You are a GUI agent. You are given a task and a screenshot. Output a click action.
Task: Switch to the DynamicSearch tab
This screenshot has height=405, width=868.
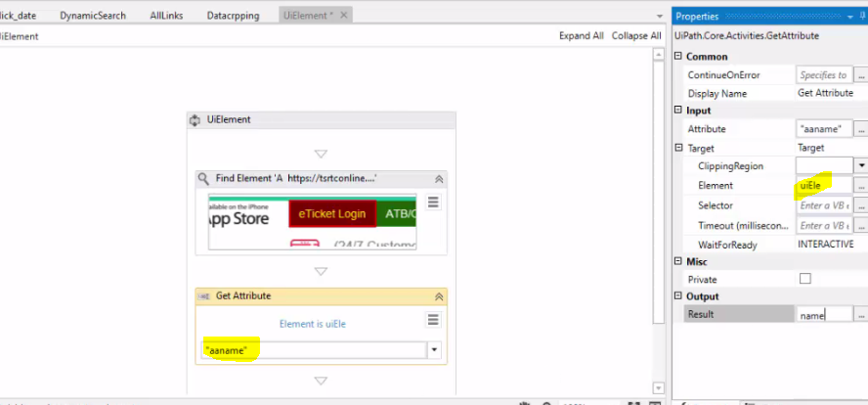(x=93, y=16)
